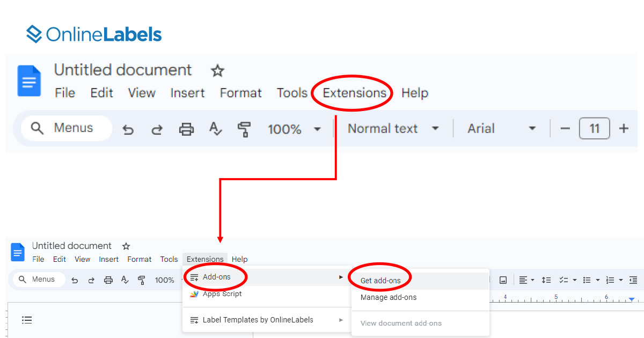Click the OnlineLabels logo
The height and width of the screenshot is (338, 644).
coord(94,34)
